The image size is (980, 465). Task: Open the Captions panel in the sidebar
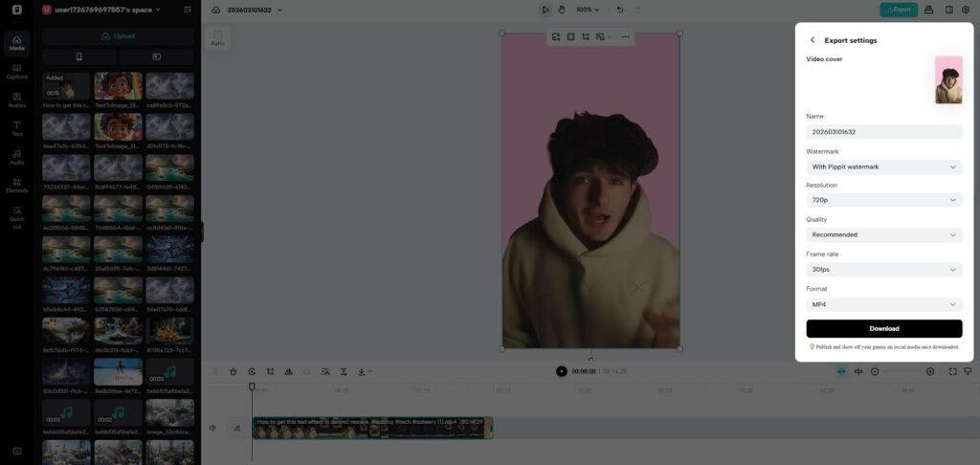16,71
